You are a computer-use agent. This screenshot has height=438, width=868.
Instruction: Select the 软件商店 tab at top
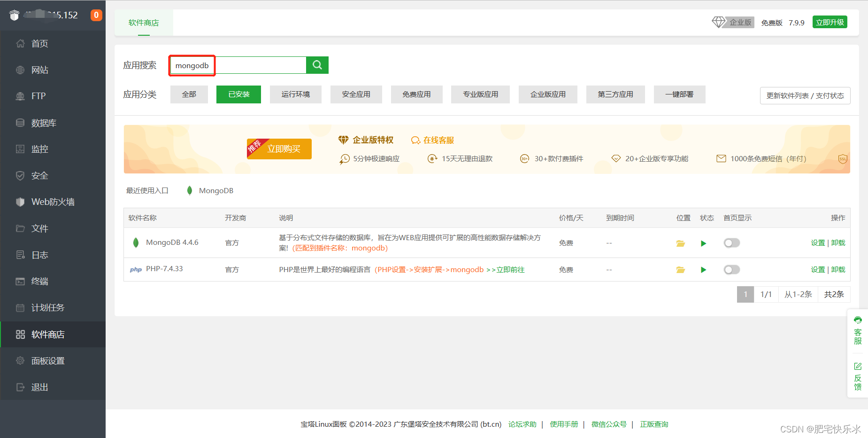click(x=144, y=23)
